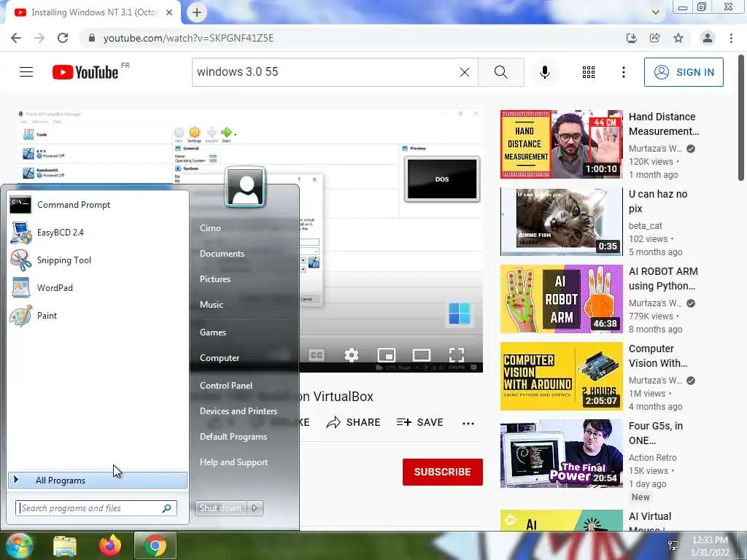Click the user account picture
Screen dimensions: 747x560
[245, 187]
